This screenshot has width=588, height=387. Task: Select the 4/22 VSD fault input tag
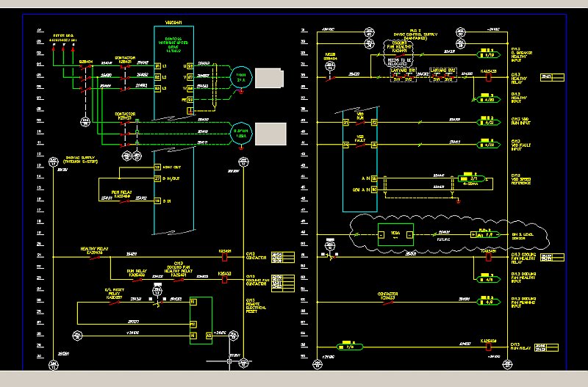[487, 144]
